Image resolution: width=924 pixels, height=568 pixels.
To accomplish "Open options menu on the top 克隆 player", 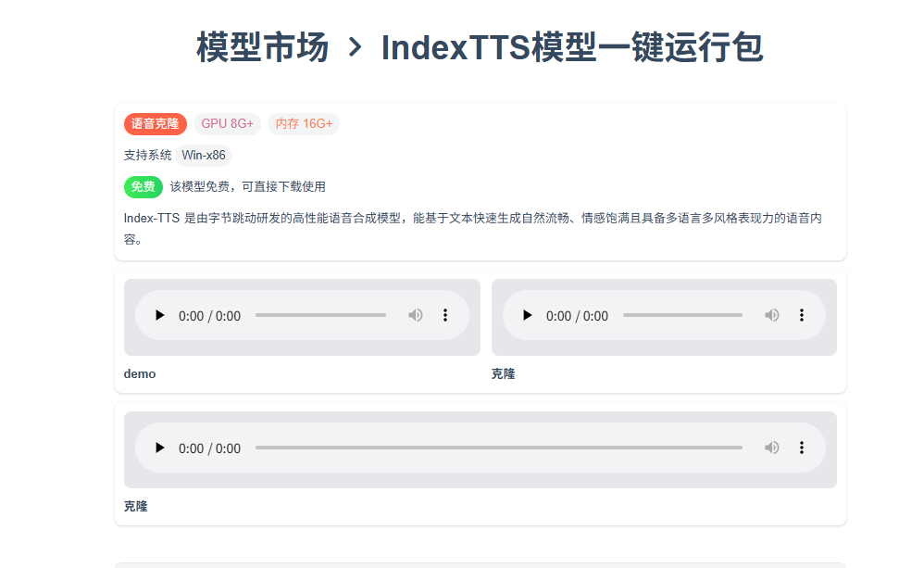I will [802, 315].
